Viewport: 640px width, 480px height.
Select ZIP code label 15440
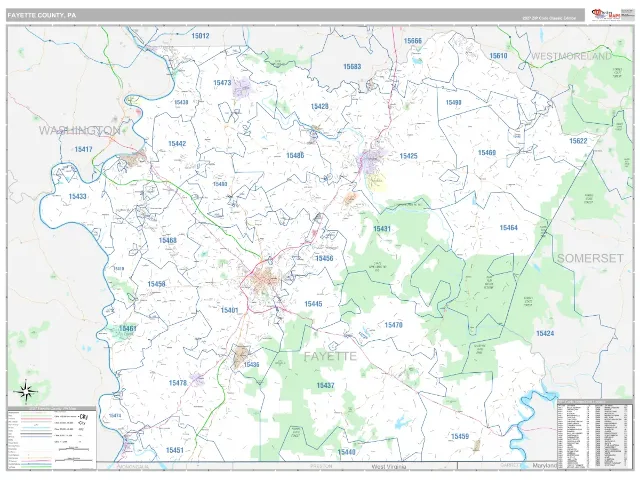click(x=346, y=452)
